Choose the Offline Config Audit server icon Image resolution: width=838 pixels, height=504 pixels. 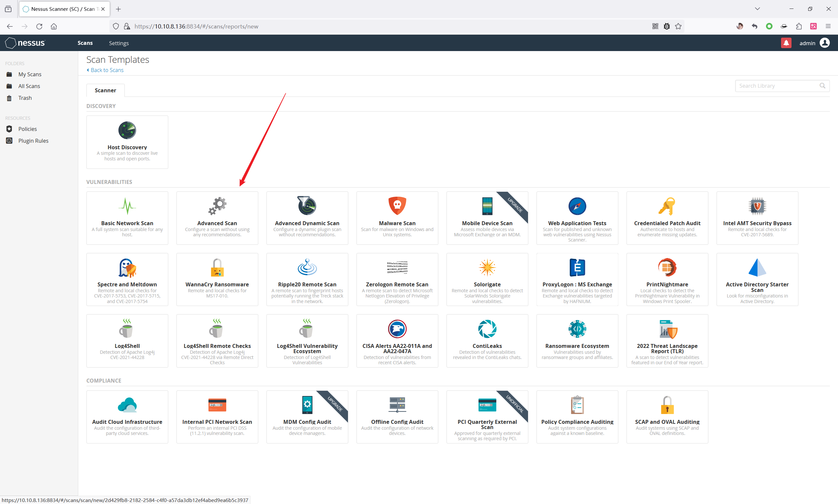pyautogui.click(x=397, y=405)
